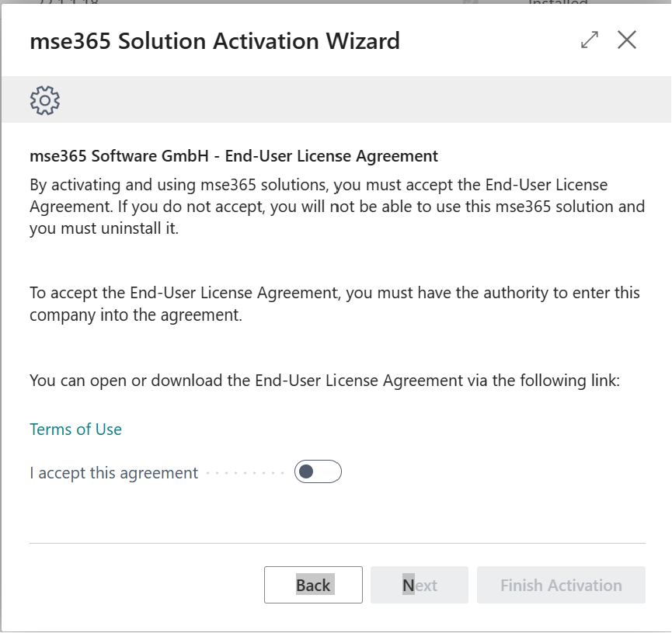
Task: Click the sentence 'You can open or download'
Action: 324,381
